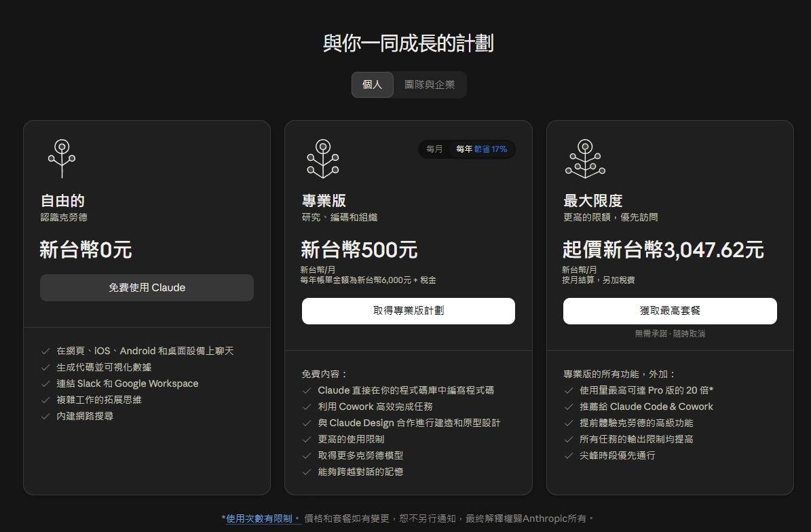811x532 pixels.
Task: Click 免費內容： label
Action: 325,374
